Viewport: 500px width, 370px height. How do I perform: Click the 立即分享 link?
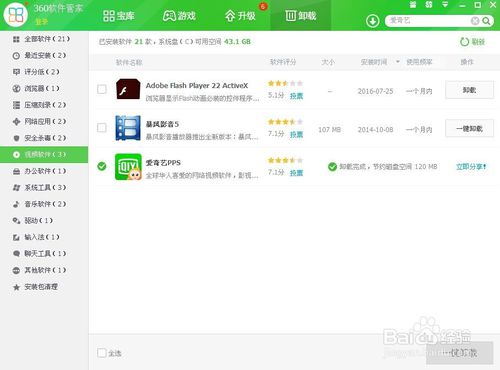[x=471, y=166]
